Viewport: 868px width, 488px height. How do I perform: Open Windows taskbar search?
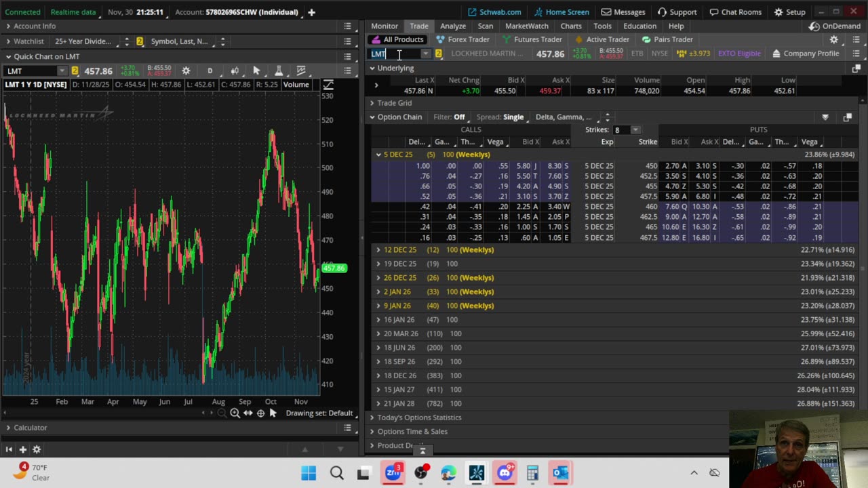click(337, 473)
